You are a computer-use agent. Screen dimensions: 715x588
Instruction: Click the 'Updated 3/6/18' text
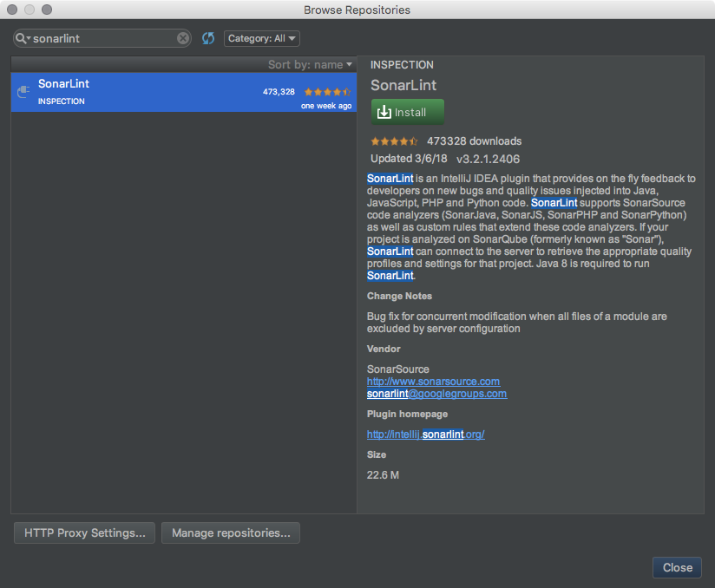point(409,159)
